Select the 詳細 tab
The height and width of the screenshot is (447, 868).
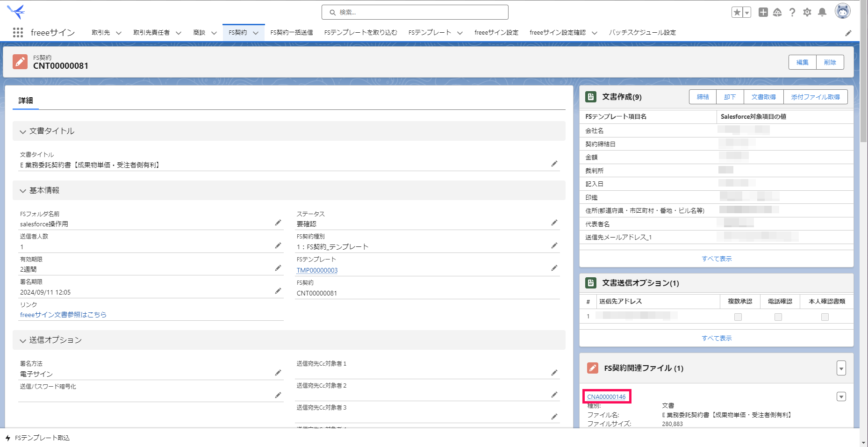[26, 101]
